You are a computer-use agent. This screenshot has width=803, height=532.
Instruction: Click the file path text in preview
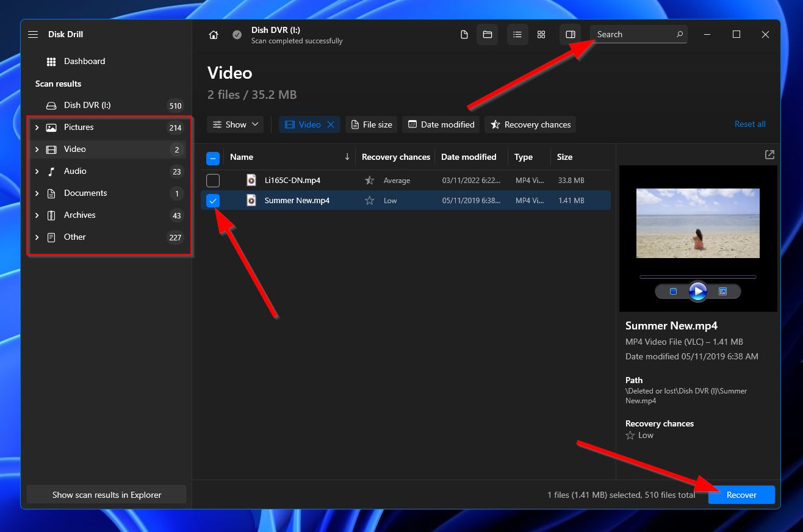pyautogui.click(x=686, y=396)
